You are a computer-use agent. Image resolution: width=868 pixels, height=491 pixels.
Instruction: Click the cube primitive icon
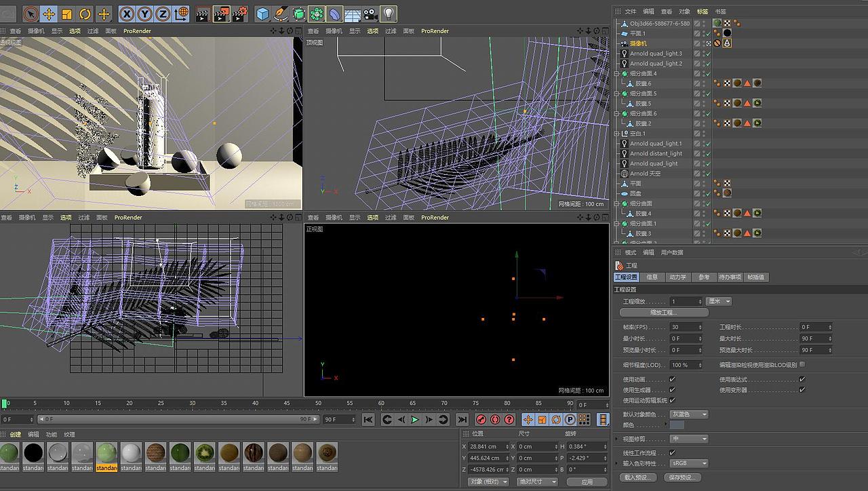(x=261, y=14)
